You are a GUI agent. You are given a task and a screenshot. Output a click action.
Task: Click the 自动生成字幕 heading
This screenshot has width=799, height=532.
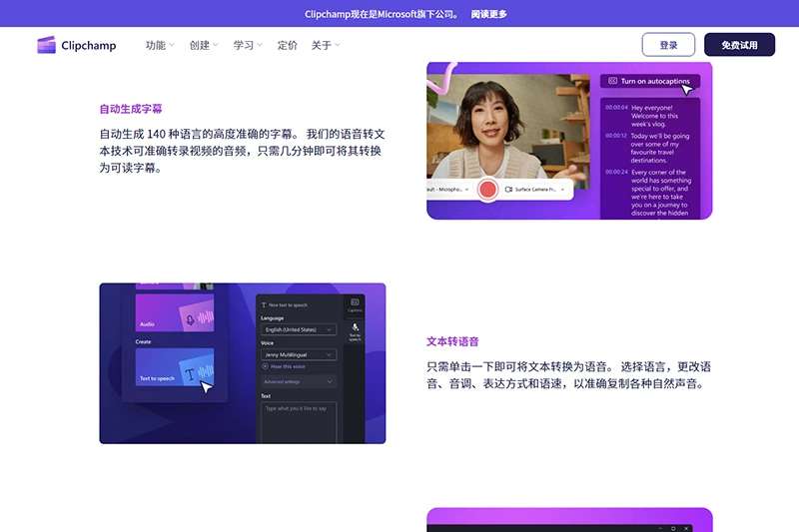coord(131,109)
